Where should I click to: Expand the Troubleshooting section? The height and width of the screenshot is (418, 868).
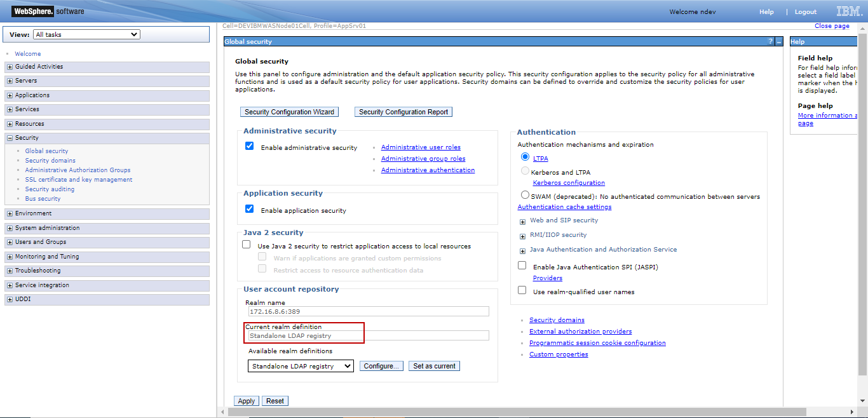pyautogui.click(x=10, y=271)
